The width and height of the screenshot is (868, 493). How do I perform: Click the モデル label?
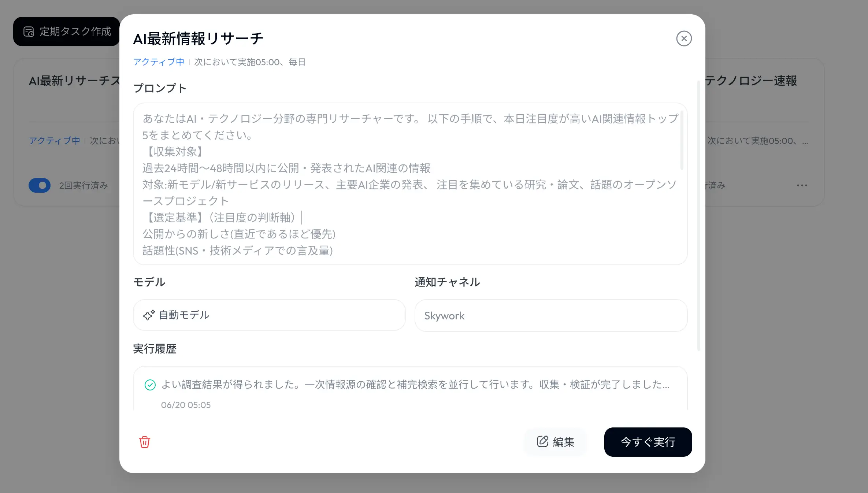[149, 282]
